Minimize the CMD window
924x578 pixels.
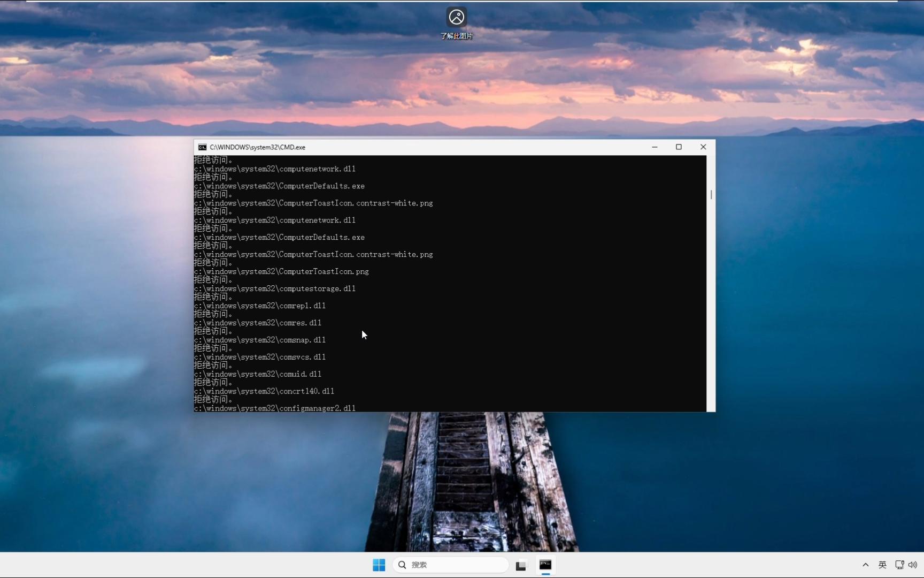click(654, 147)
